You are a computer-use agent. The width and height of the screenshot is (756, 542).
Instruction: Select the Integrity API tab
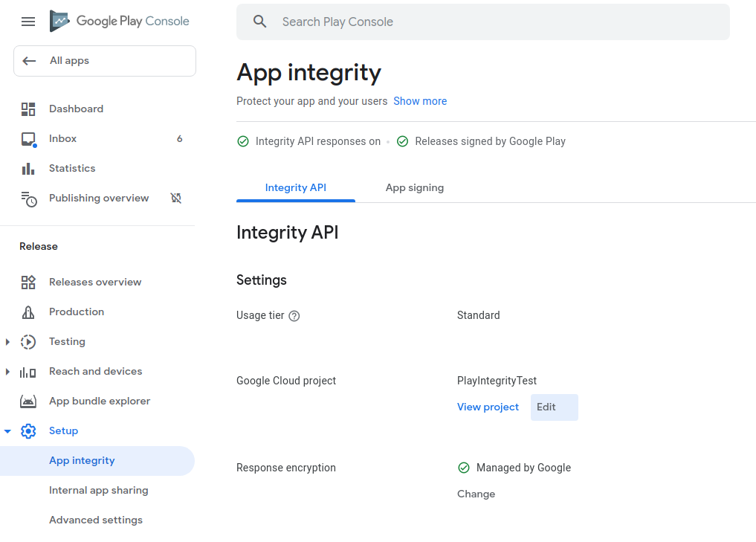295,187
